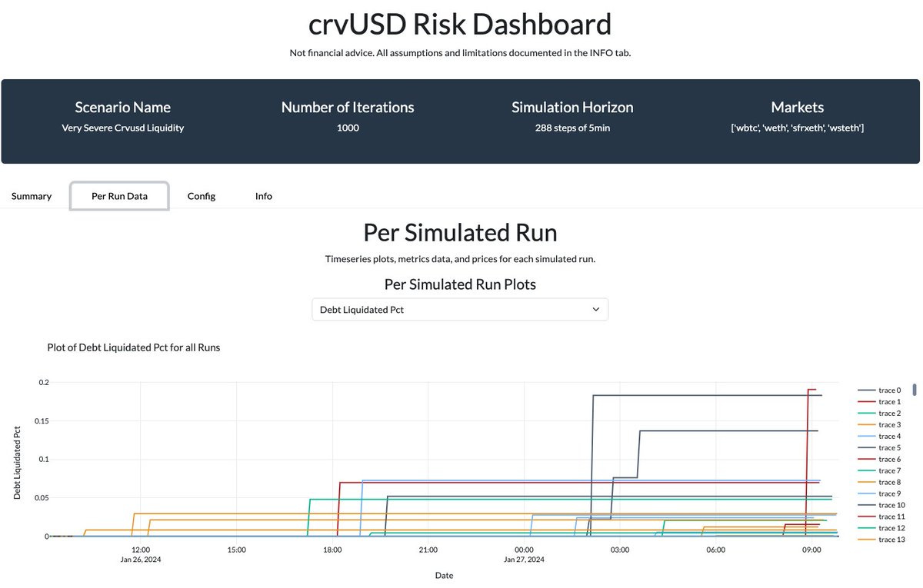Image resolution: width=923 pixels, height=588 pixels.
Task: Open the Config tab
Action: [202, 196]
